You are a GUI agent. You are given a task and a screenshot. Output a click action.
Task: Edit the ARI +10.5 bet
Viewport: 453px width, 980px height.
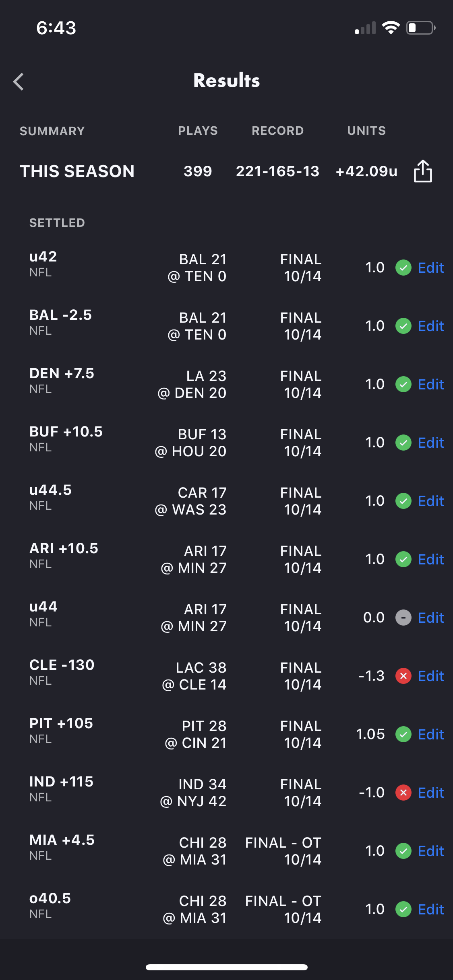click(x=430, y=559)
